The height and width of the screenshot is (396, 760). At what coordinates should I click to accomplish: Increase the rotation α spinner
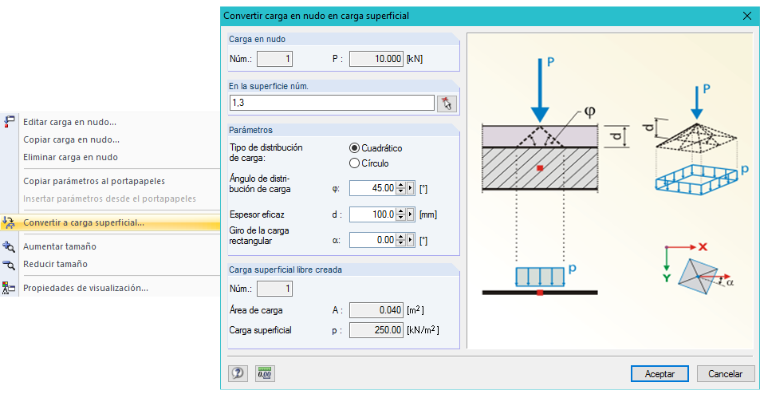pos(401,237)
